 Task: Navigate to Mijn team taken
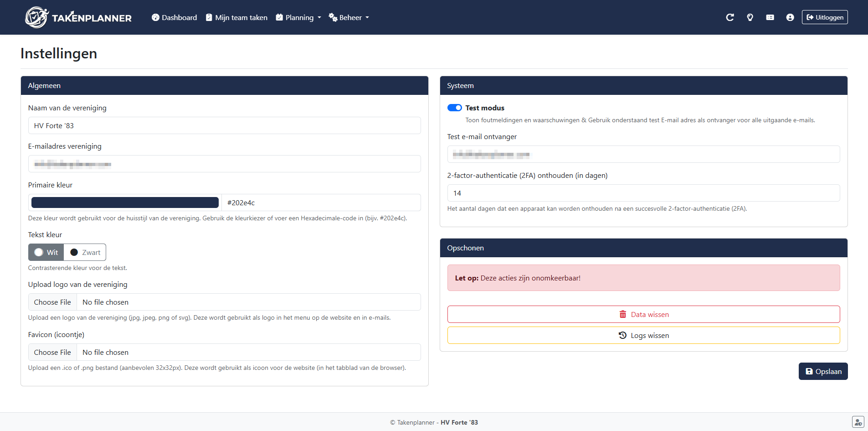(x=241, y=17)
